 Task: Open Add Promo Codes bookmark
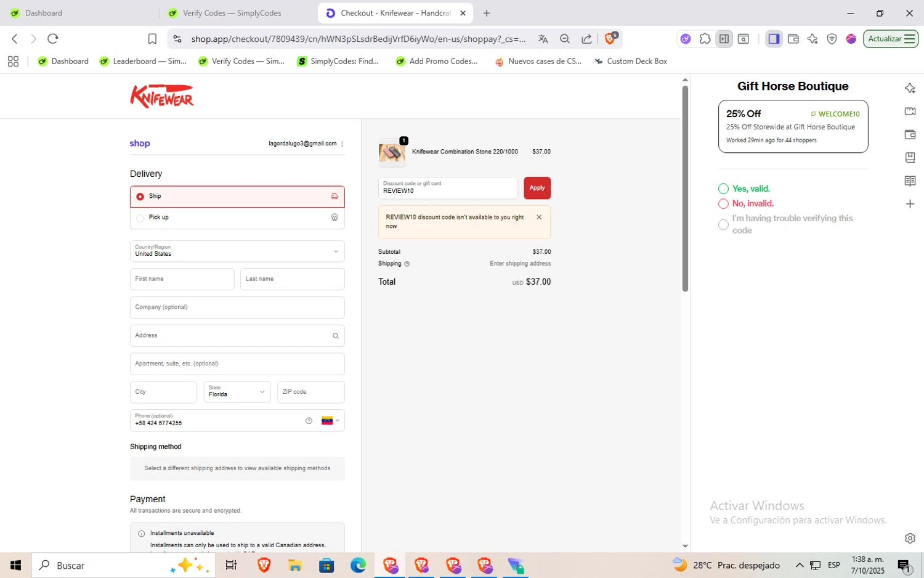[437, 61]
